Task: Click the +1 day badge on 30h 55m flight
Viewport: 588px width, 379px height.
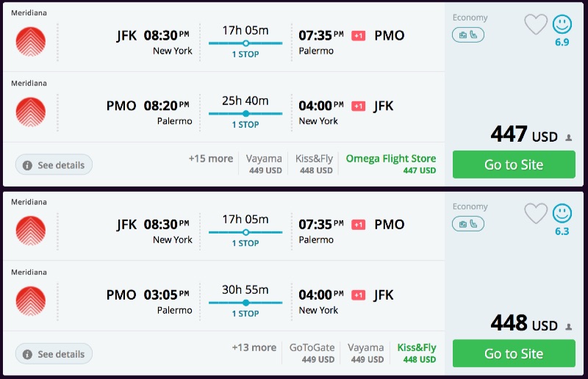Action: pyautogui.click(x=358, y=295)
